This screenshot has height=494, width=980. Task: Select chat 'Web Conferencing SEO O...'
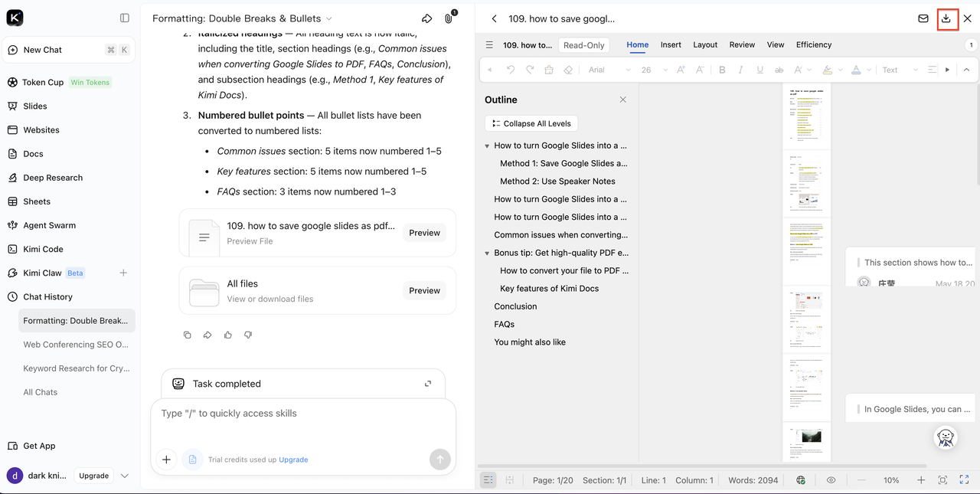click(x=76, y=345)
